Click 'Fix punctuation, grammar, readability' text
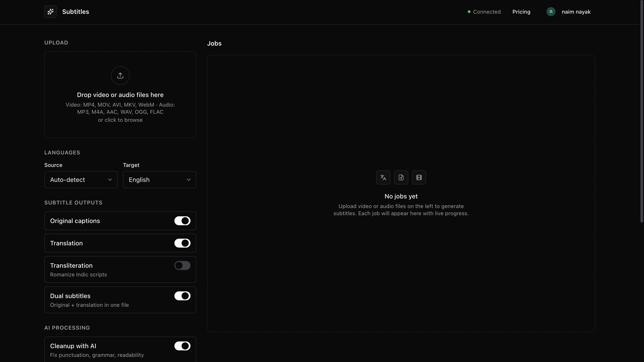The image size is (644, 362). [x=97, y=355]
